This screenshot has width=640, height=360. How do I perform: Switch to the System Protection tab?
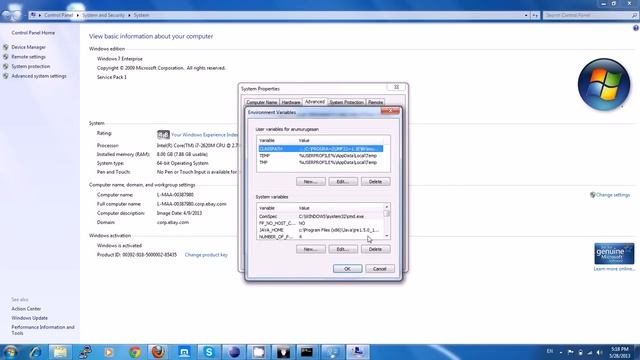346,102
